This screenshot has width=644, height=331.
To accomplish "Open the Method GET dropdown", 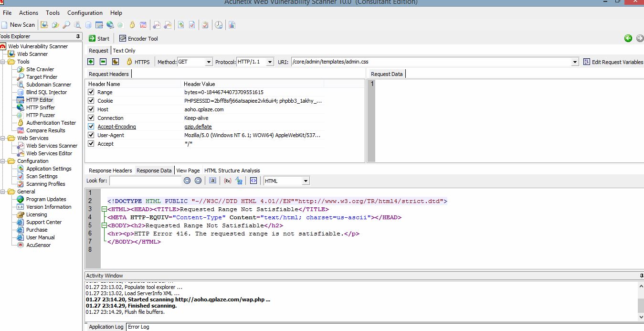I will click(x=209, y=62).
